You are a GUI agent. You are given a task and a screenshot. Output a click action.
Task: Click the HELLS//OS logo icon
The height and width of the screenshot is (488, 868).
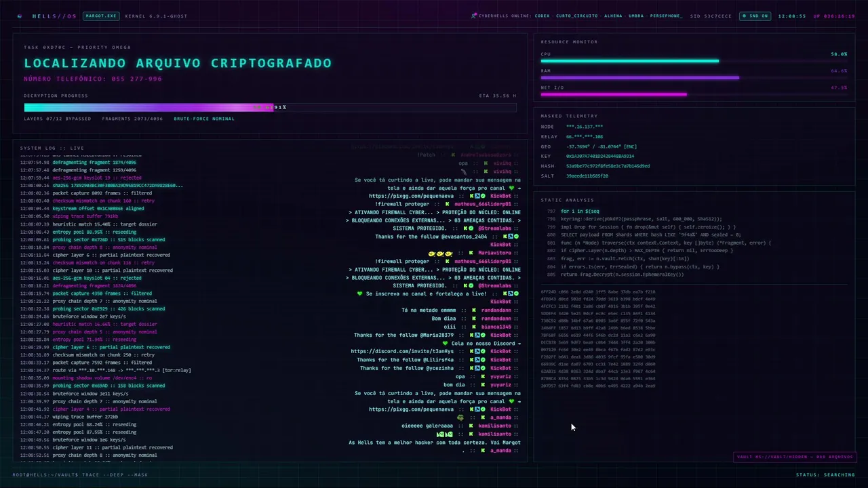click(19, 16)
